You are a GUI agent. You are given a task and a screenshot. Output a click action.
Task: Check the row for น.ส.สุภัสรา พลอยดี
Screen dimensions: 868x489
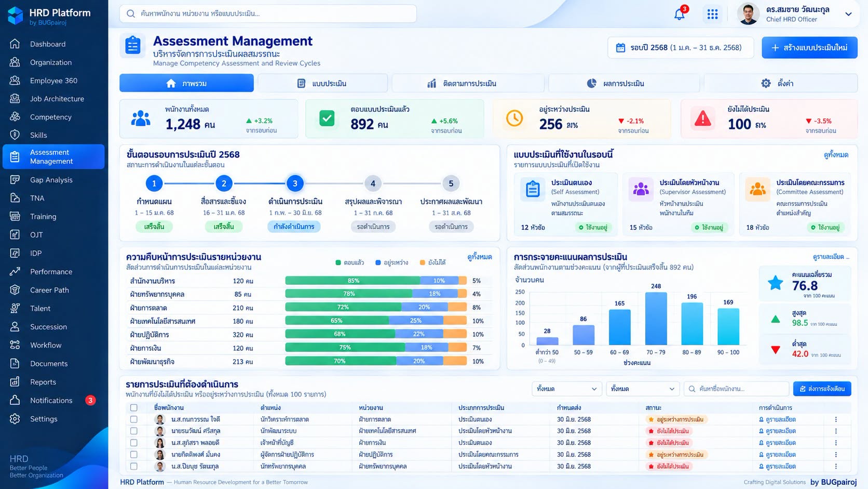134,443
